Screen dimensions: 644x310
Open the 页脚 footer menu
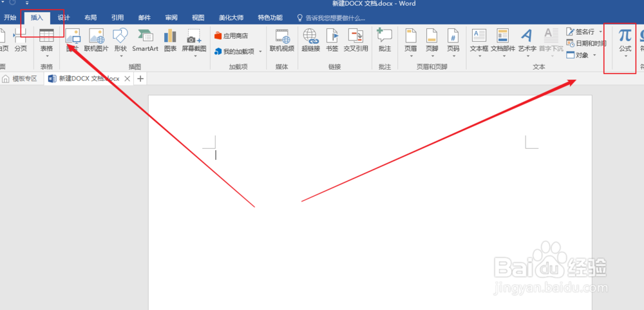pyautogui.click(x=431, y=43)
